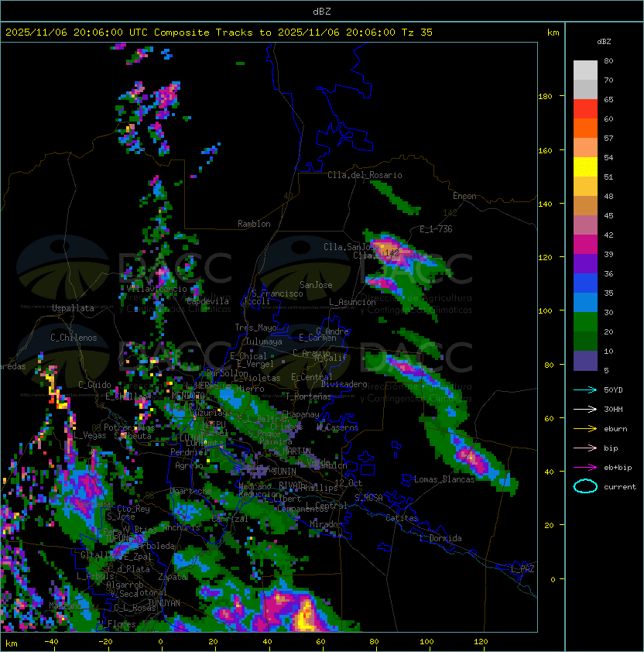This screenshot has height=652, width=644.
Task: Click the magenta eb+bip arrow icon
Action: 585,467
